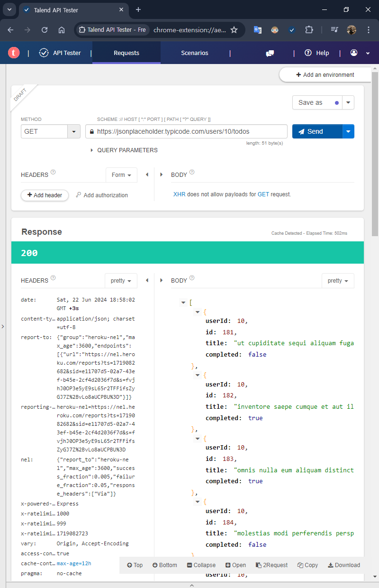Image resolution: width=379 pixels, height=588 pixels.
Task: Collapse the JSON object with id 184
Action: 198,502
